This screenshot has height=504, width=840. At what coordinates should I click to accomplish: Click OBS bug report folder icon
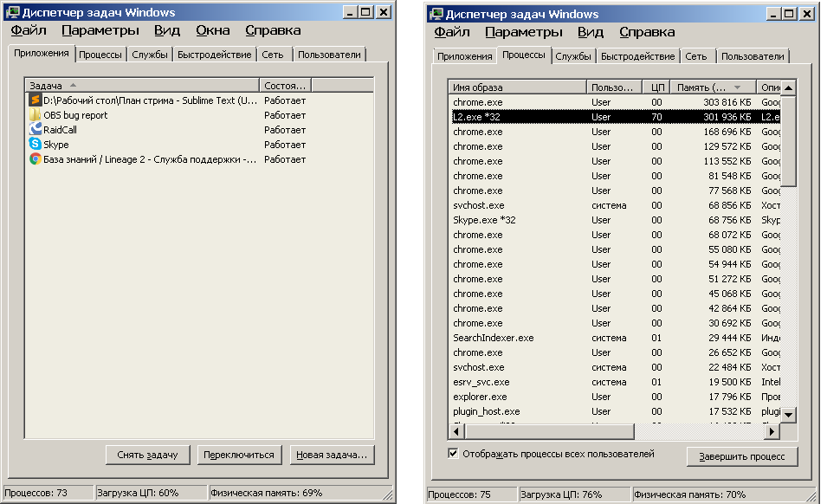35,115
